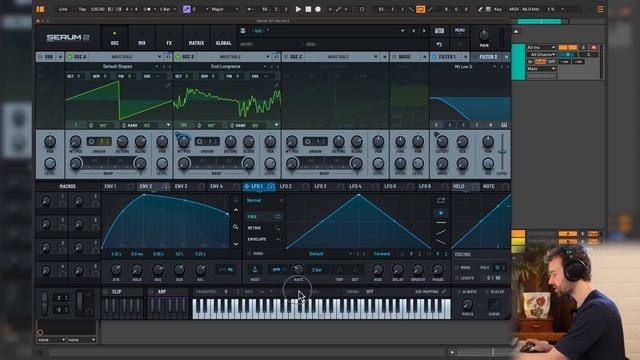Click the orange Bitwig logo icon
The width and height of the screenshot is (640, 360).
(x=40, y=9)
